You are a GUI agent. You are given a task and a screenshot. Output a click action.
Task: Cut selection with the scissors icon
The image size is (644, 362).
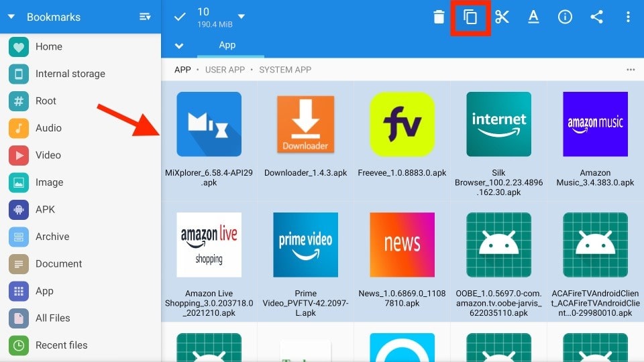pyautogui.click(x=502, y=17)
